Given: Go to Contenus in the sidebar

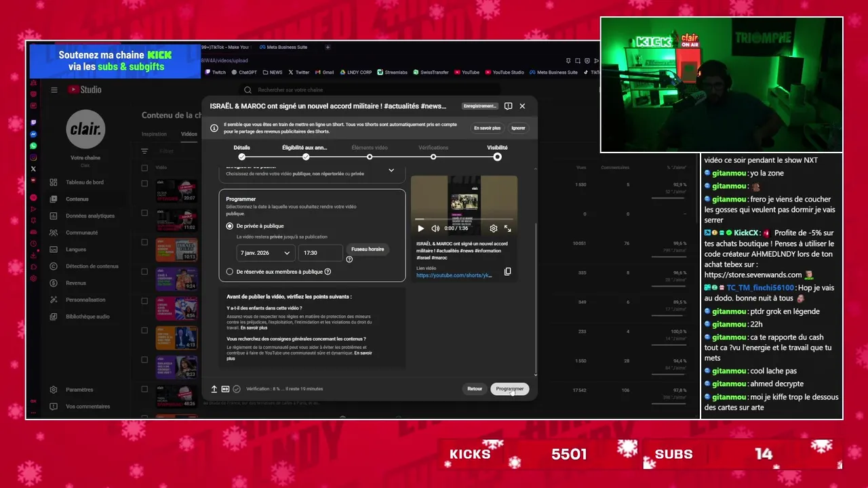Looking at the screenshot, I should click(x=77, y=199).
